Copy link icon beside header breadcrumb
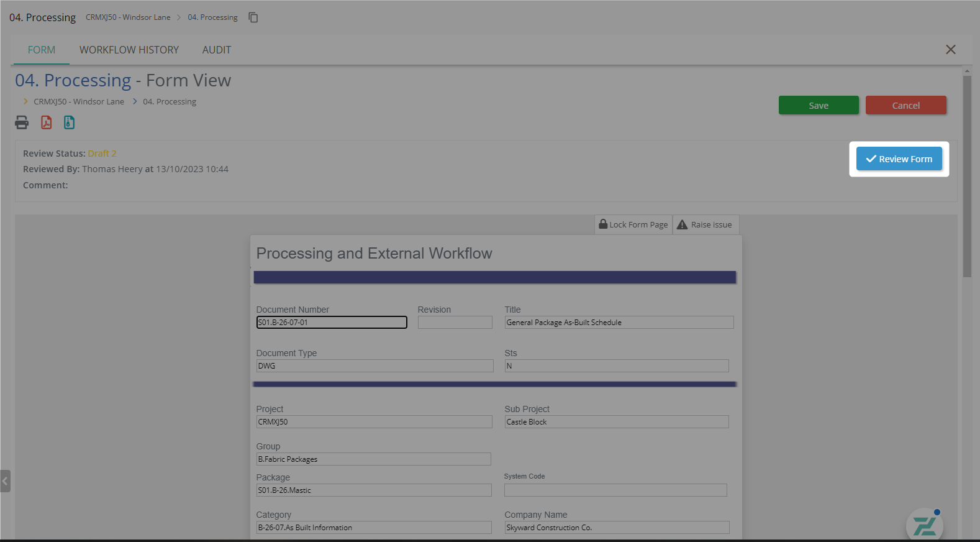Viewport: 980px width, 542px height. coord(253,17)
